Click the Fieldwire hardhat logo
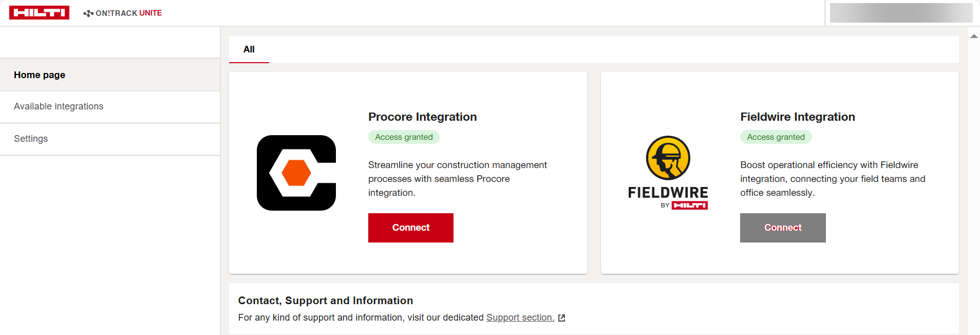Screen dimensions: 980x335 click(668, 158)
